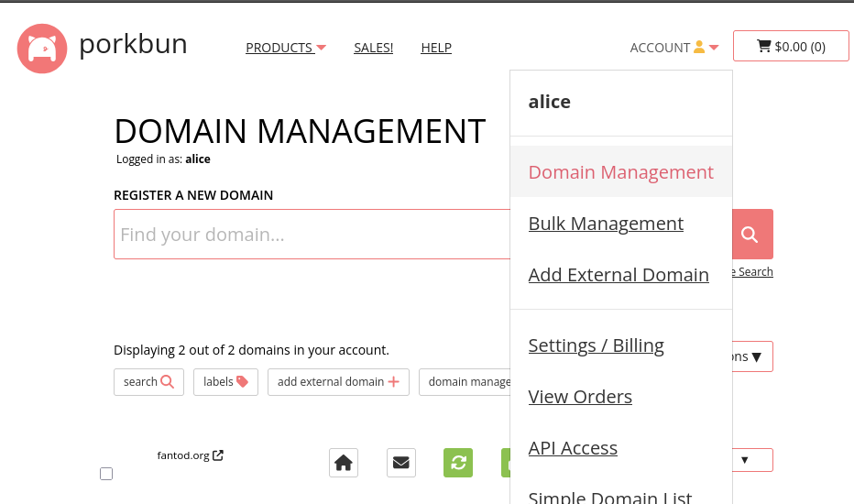Viewport: 854px width, 504px height.
Task: Open the PRODUCTS dropdown menu
Action: point(286,48)
